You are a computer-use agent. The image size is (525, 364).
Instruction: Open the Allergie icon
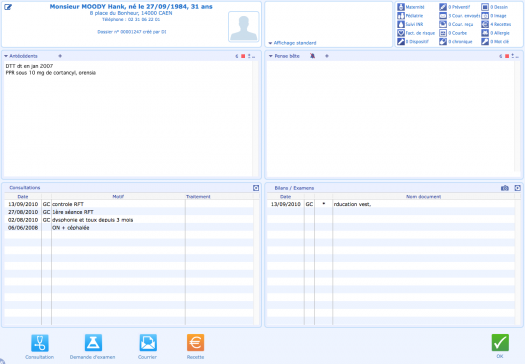click(485, 33)
